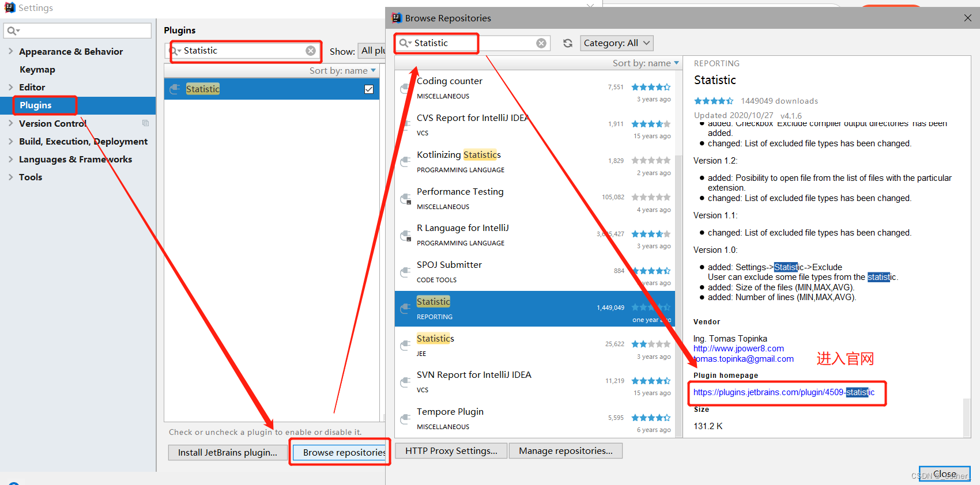Select Kotlinizing Statistics plugin row
This screenshot has height=485, width=980.
tap(535, 162)
